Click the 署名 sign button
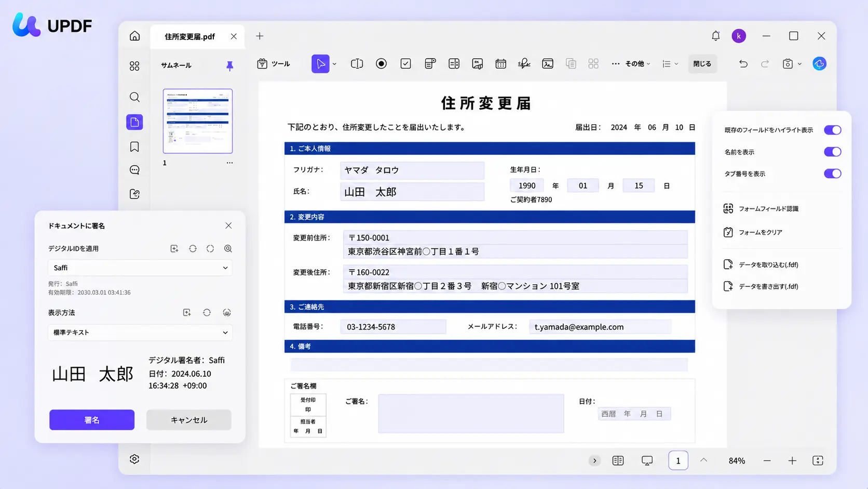Image resolution: width=868 pixels, height=489 pixels. pyautogui.click(x=92, y=420)
